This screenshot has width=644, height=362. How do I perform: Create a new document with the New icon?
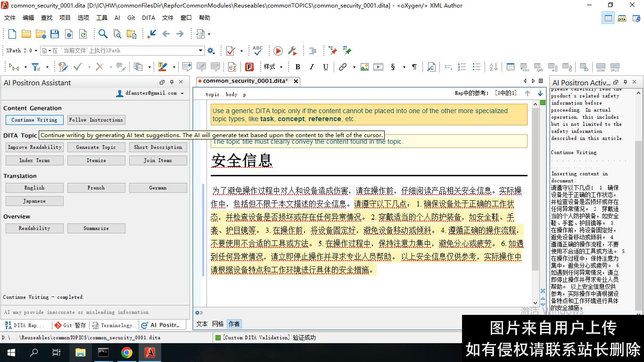click(12, 34)
